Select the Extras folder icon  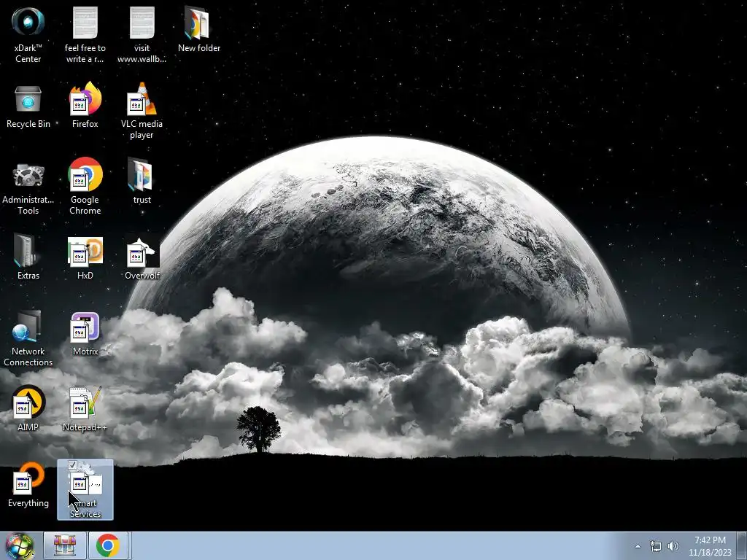(28, 257)
